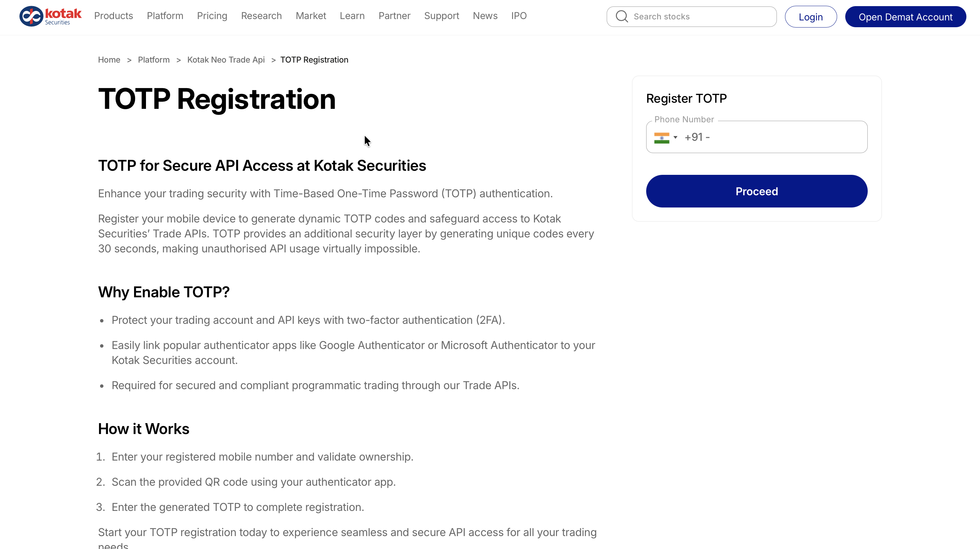The image size is (980, 549).
Task: Click the Login button
Action: [x=810, y=17]
